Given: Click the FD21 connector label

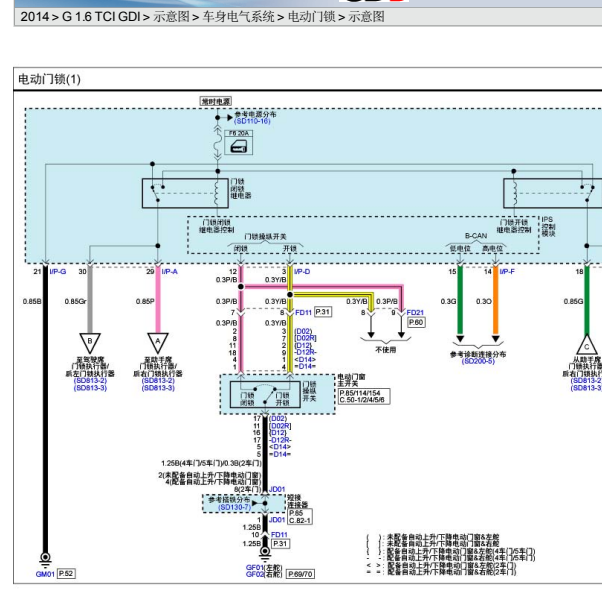Looking at the screenshot, I should (415, 313).
